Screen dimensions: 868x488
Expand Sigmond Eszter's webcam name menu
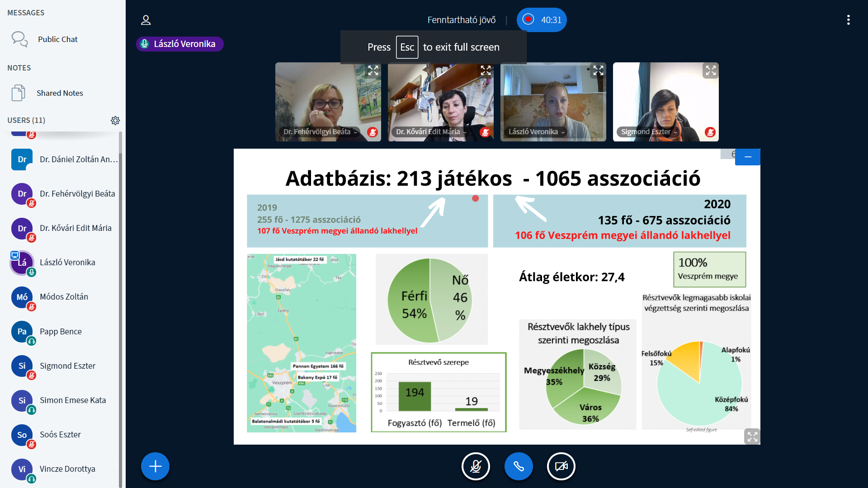pyautogui.click(x=649, y=132)
